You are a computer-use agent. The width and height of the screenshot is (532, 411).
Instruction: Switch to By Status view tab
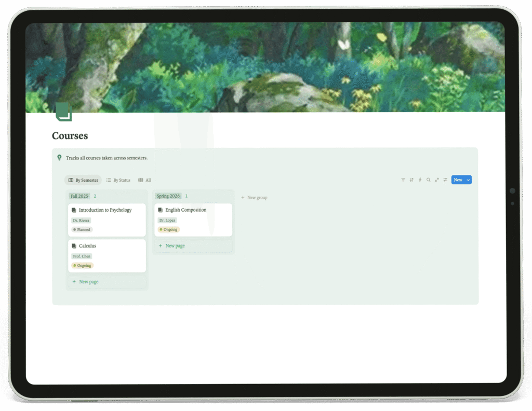coord(118,180)
